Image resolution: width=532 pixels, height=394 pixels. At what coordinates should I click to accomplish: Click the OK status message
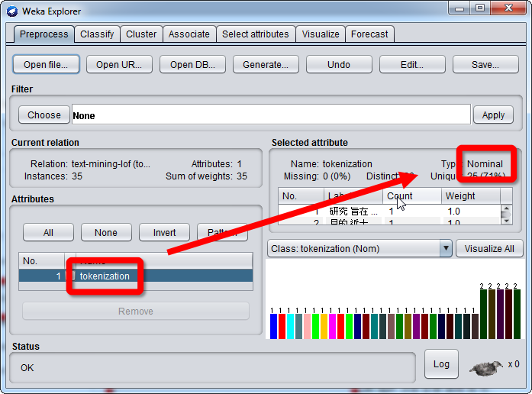click(27, 368)
